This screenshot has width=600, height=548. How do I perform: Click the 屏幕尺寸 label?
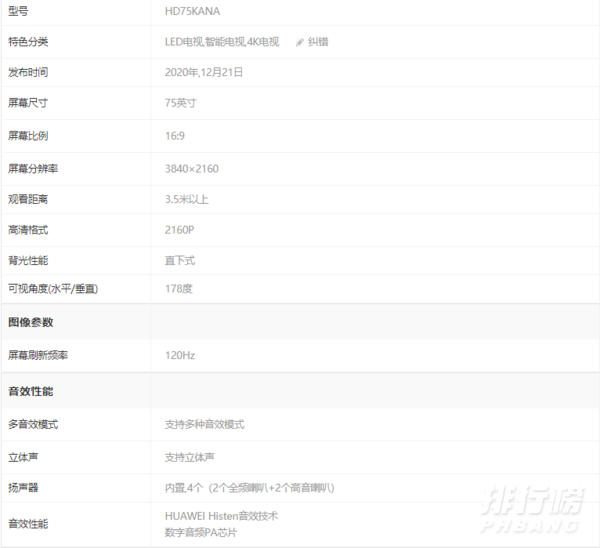pyautogui.click(x=28, y=103)
